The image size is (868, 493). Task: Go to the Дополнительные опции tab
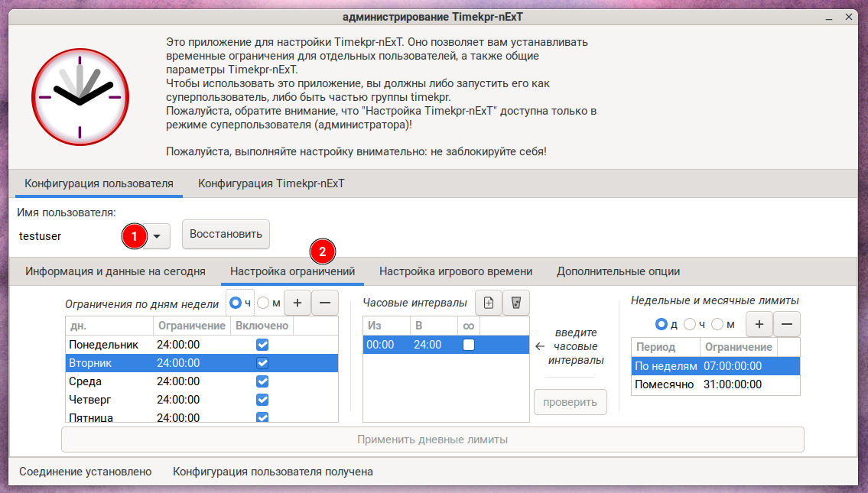click(x=618, y=271)
